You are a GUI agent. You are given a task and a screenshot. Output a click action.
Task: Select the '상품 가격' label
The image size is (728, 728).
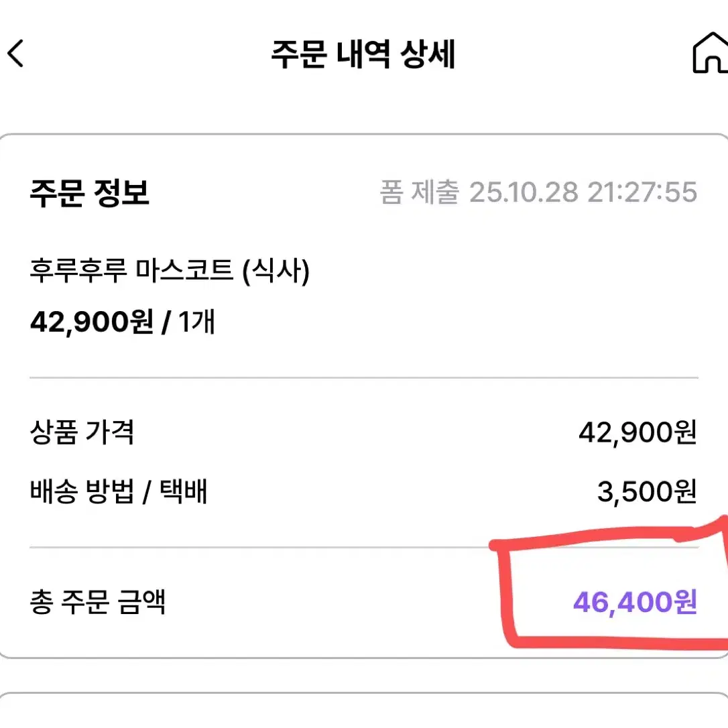pos(82,433)
